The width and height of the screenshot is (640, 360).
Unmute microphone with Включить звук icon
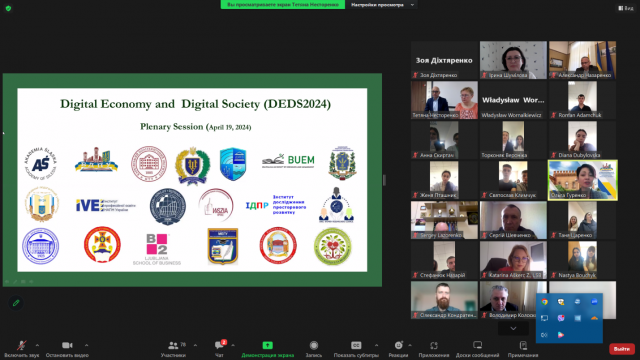[21, 345]
